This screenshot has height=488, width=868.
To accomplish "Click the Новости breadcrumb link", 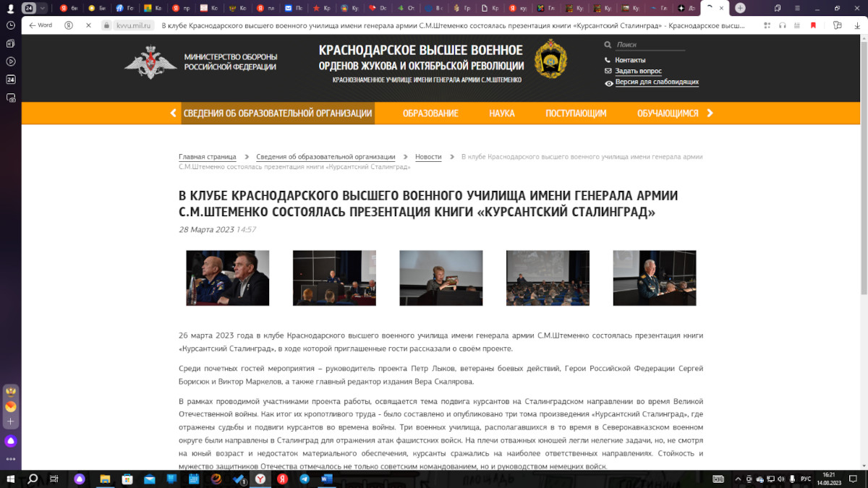I will point(428,157).
